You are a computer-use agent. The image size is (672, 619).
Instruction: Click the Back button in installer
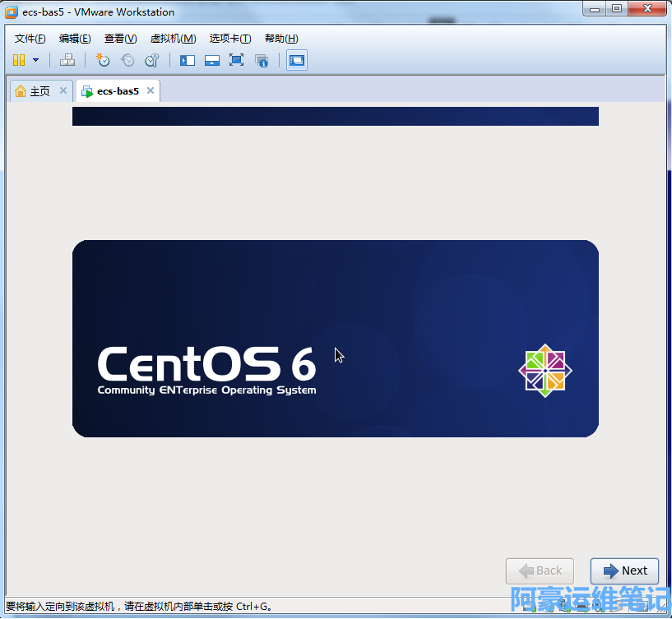540,570
